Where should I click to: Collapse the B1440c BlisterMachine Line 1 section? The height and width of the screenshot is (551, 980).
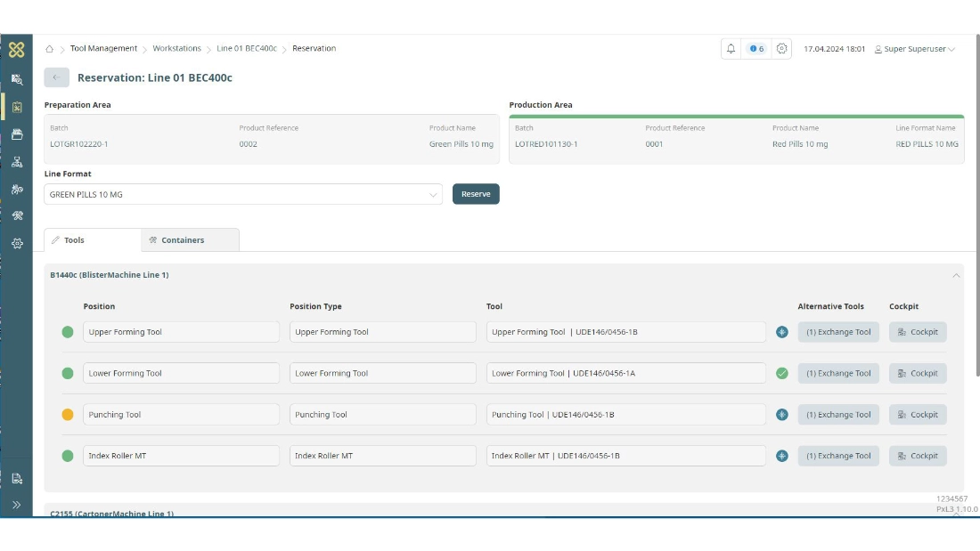tap(957, 275)
